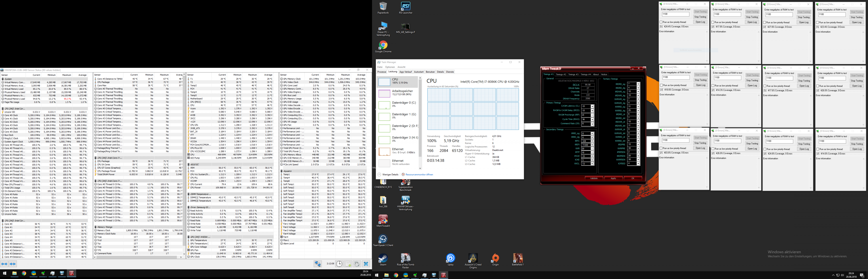The image size is (868, 279).
Task: Click HWiNFO network monitors icon
Action: (317, 264)
